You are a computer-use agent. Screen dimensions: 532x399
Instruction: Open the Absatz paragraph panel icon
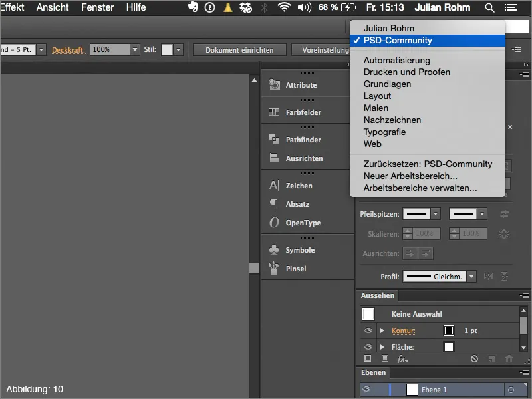click(274, 204)
